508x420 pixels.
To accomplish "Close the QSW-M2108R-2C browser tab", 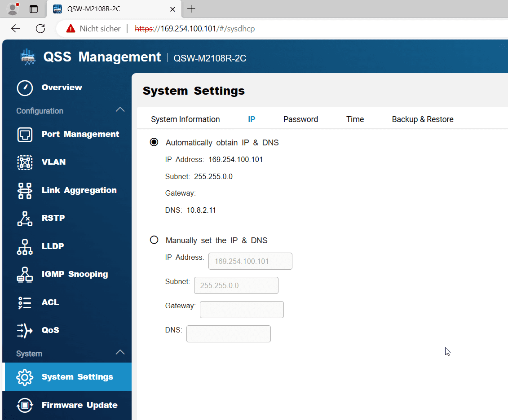I will [172, 9].
